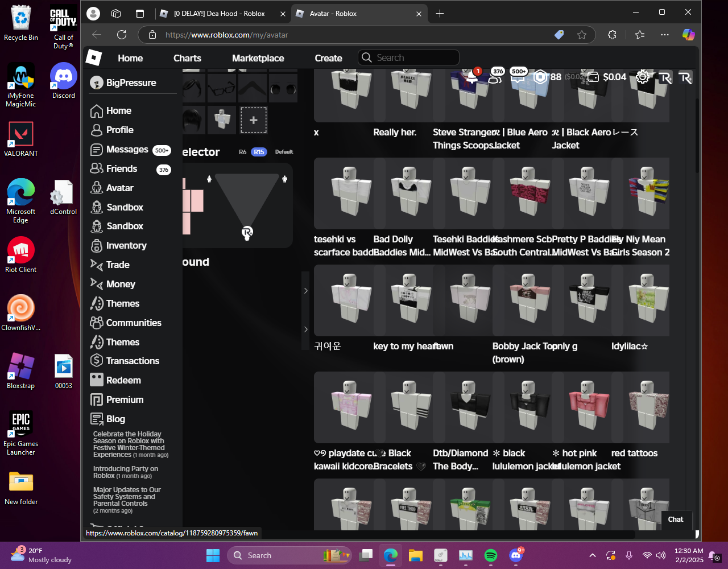Open the Trade icon in the left sidebar

[x=97, y=265]
